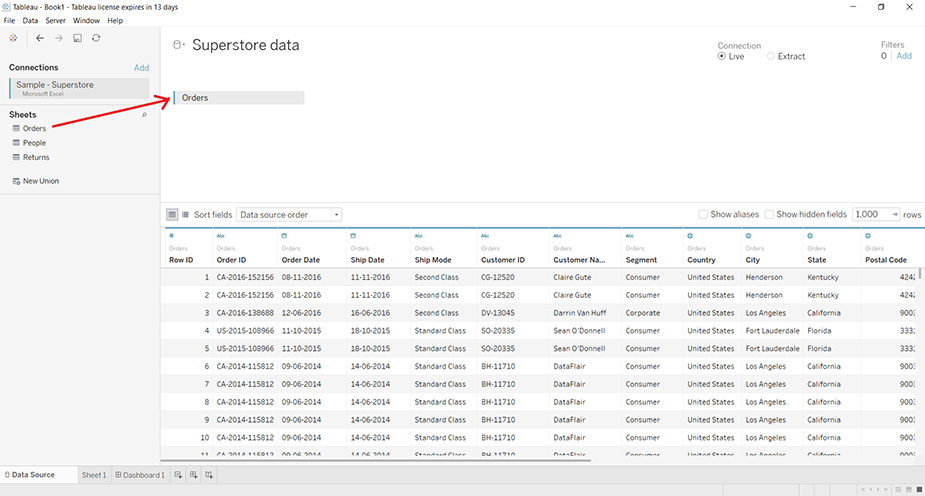925x496 pixels.
Task: Add a data source filter
Action: [x=904, y=56]
